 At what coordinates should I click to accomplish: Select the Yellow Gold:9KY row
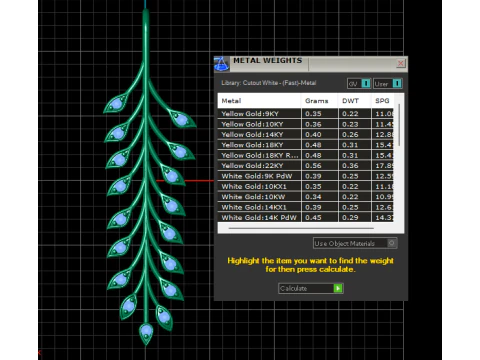[306, 114]
